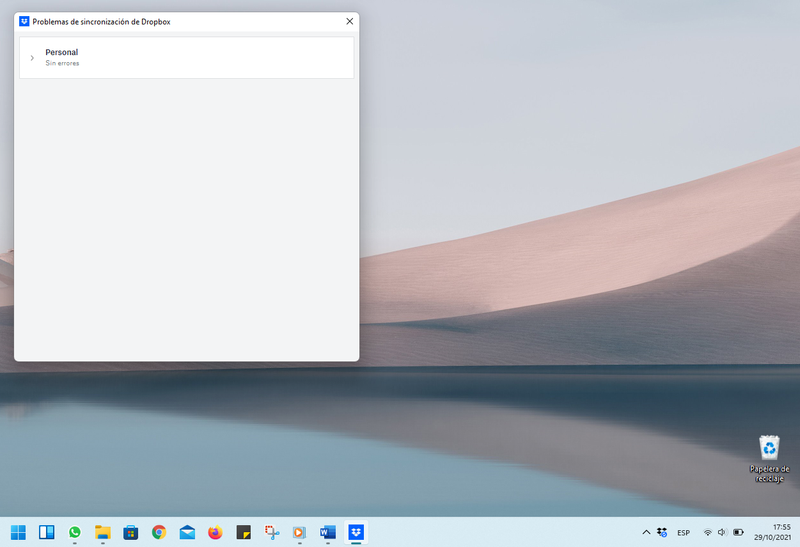Viewport: 800px width, 547px height.
Task: Launch WhatsApp from the taskbar
Action: click(74, 532)
